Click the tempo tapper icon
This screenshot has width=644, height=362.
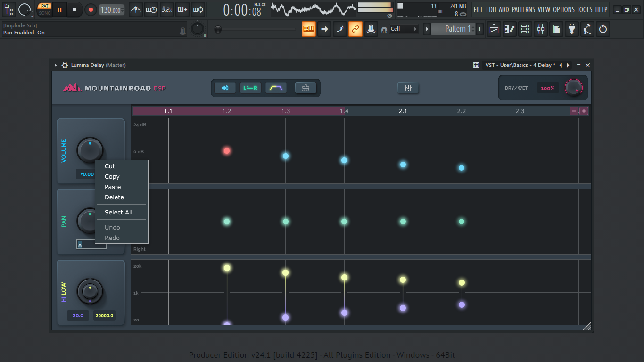click(587, 29)
